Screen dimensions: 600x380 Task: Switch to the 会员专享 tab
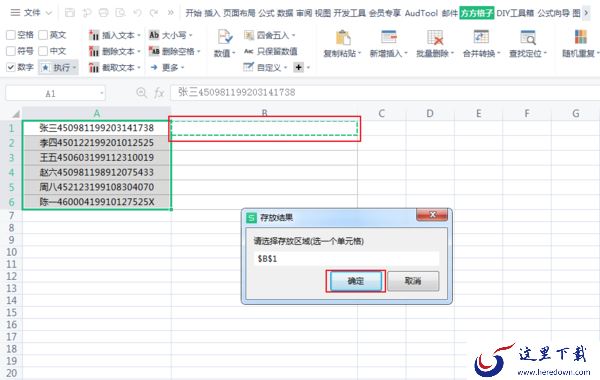tap(385, 13)
